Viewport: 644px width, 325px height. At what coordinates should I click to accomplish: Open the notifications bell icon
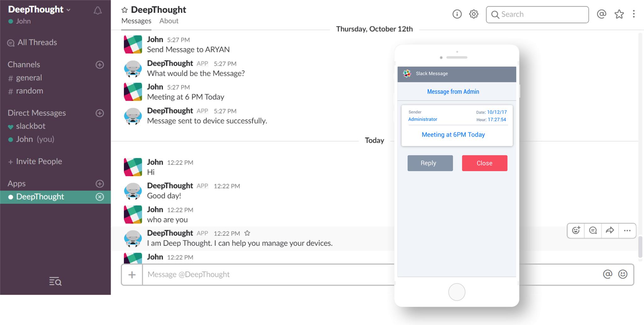(98, 11)
